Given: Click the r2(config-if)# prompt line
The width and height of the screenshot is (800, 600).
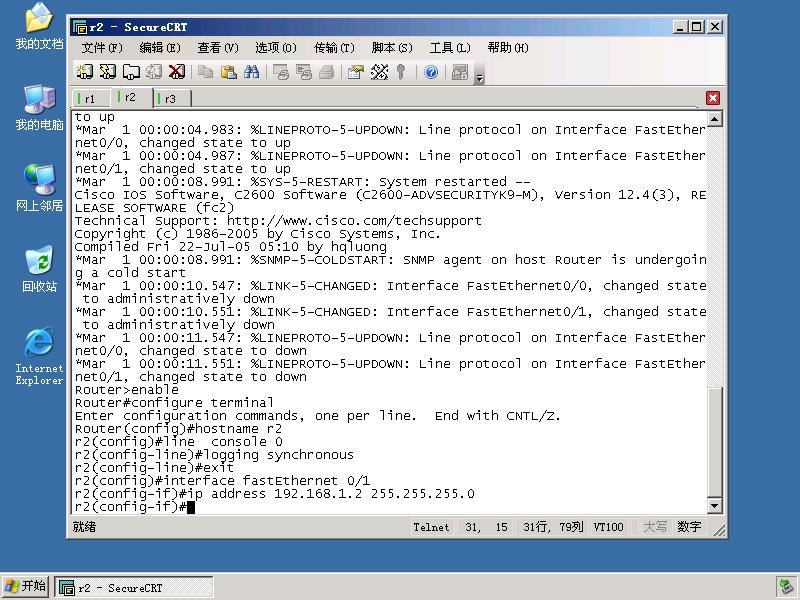Looking at the screenshot, I should [x=135, y=507].
